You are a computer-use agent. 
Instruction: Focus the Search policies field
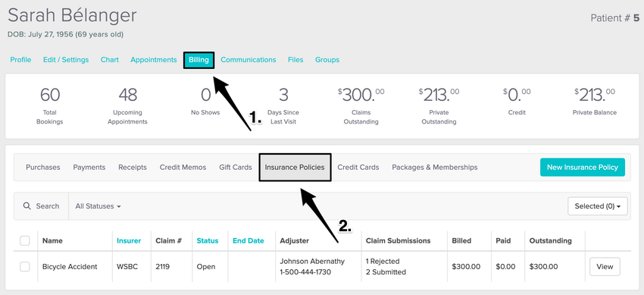pyautogui.click(x=41, y=206)
